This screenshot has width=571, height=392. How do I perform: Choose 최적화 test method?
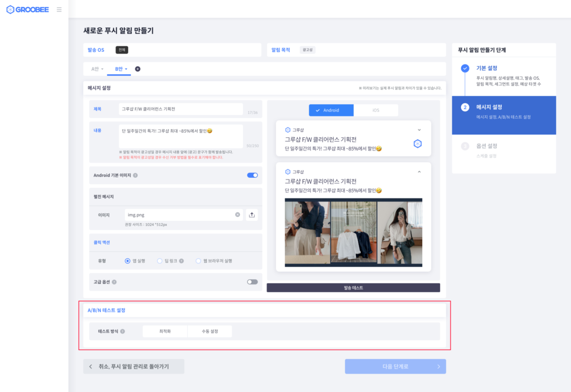(x=165, y=331)
